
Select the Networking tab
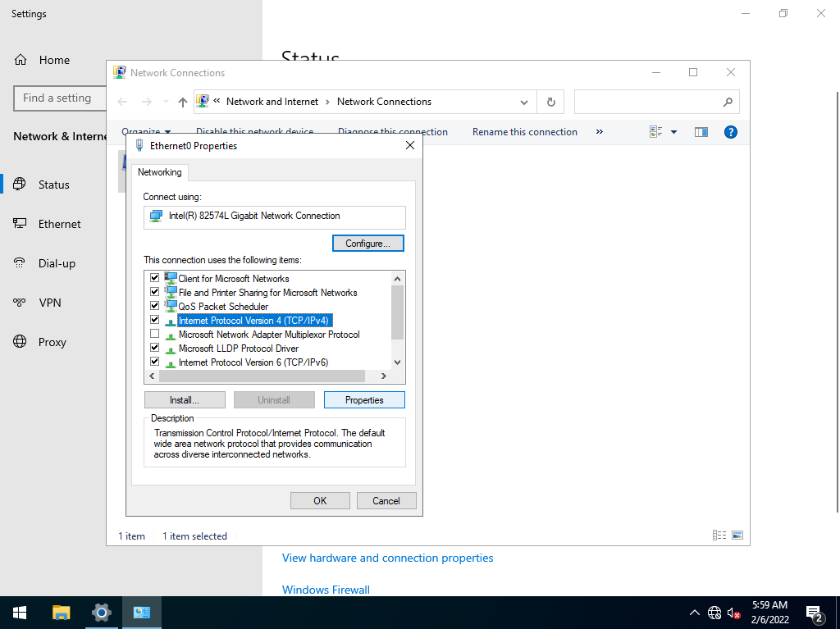coord(160,172)
